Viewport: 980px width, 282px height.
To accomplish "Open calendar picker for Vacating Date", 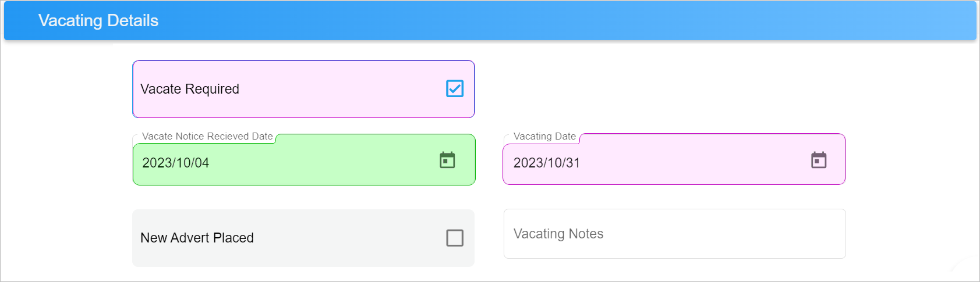I will 819,160.
